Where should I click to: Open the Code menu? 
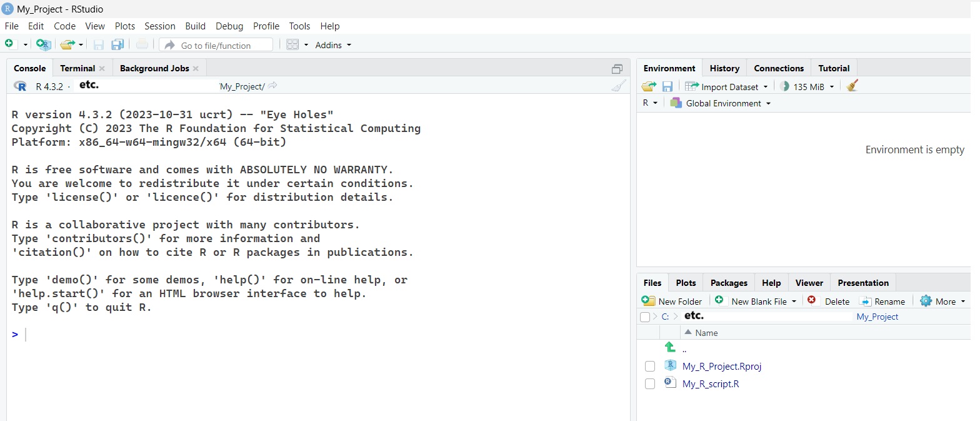[64, 26]
